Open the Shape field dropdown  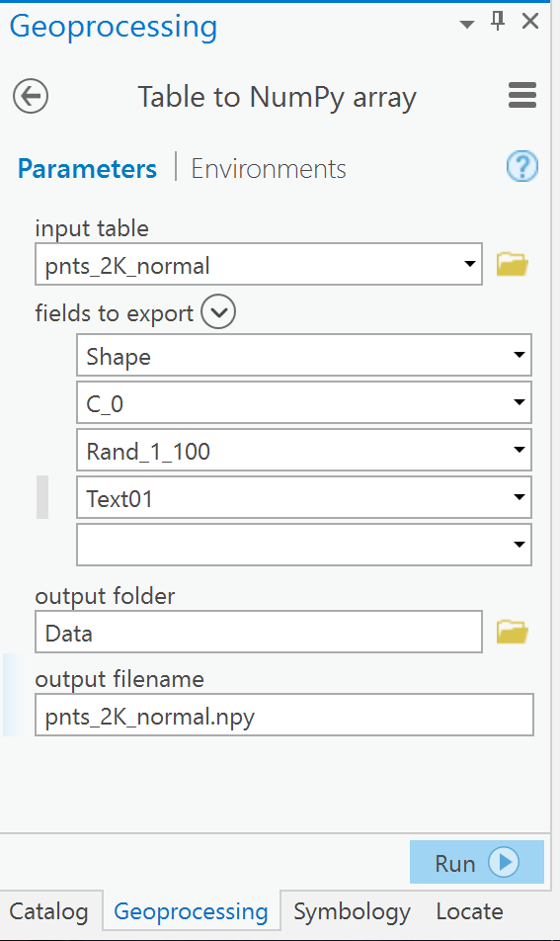(520, 355)
